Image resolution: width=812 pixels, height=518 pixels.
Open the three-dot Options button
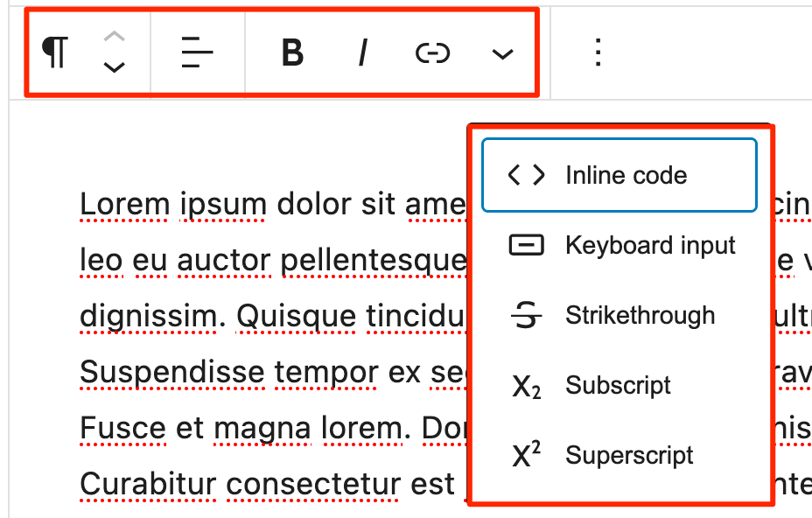tap(597, 52)
